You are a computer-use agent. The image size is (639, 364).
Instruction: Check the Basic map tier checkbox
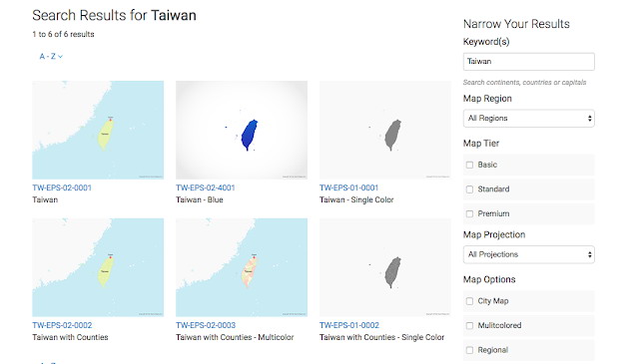(469, 165)
